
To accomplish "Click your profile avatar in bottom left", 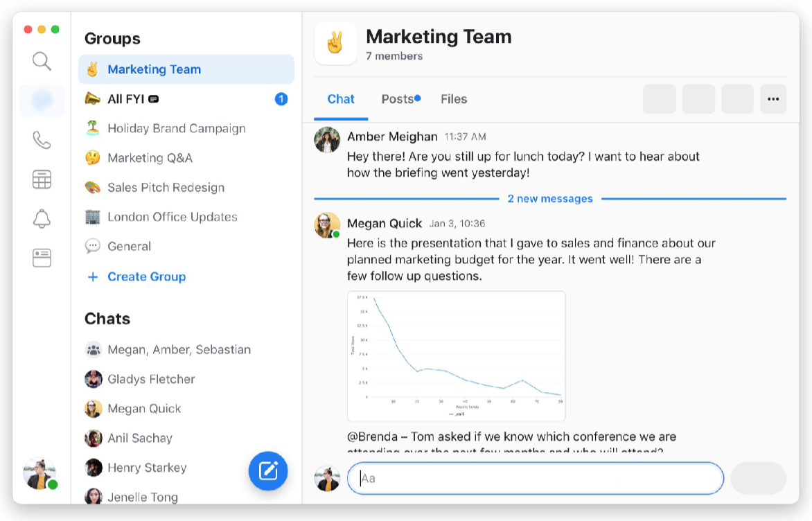I will pyautogui.click(x=39, y=474).
